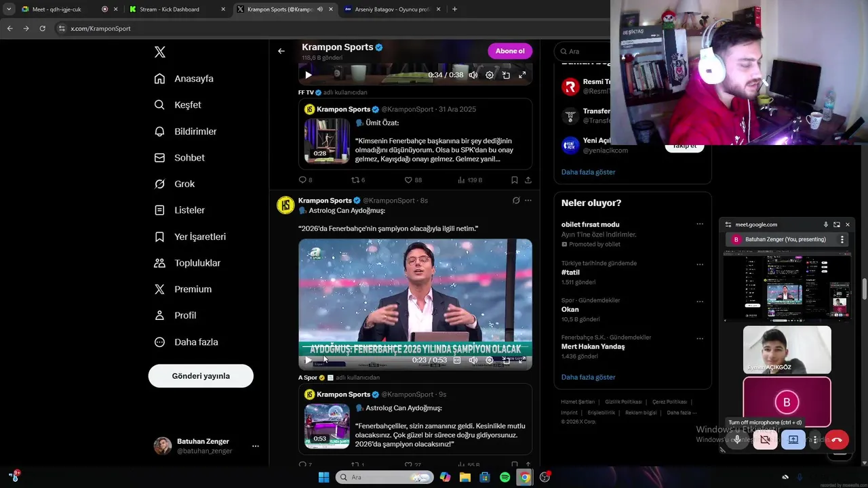The image size is (868, 488).
Task: Open account menu dots next to Batuhan Zenger
Action: (256, 446)
